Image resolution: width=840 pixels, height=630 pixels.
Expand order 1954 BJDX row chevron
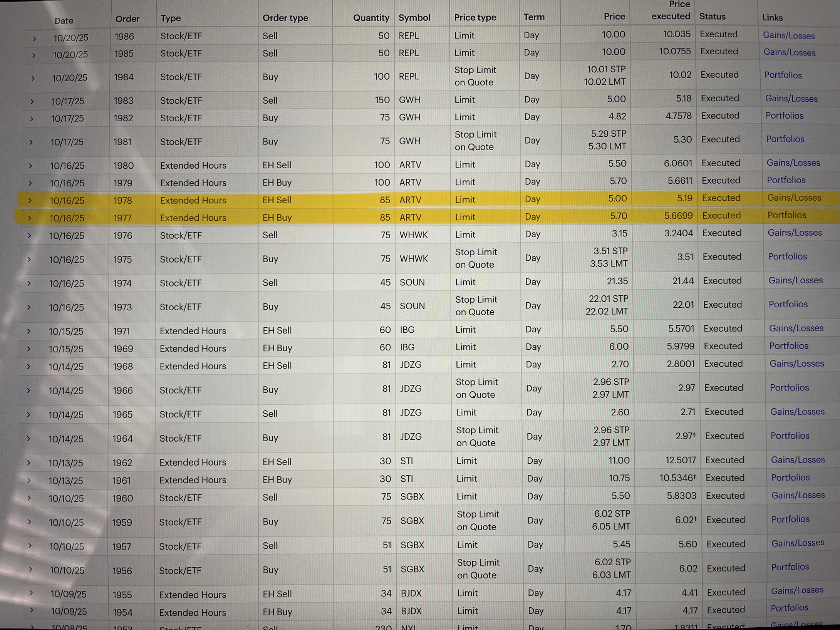32,610
